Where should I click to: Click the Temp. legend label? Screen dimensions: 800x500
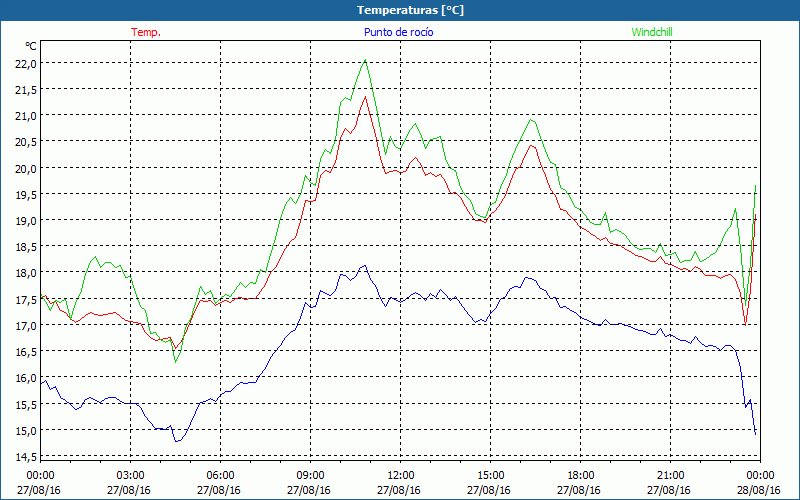(x=146, y=32)
